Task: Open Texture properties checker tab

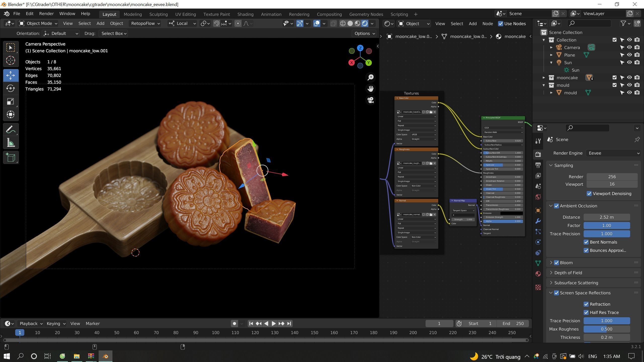Action: click(x=538, y=287)
